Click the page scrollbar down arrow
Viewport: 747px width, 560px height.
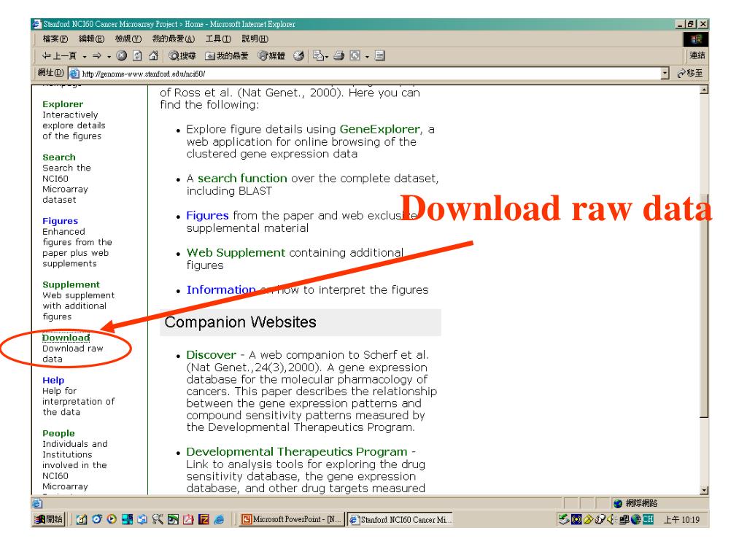coord(704,490)
